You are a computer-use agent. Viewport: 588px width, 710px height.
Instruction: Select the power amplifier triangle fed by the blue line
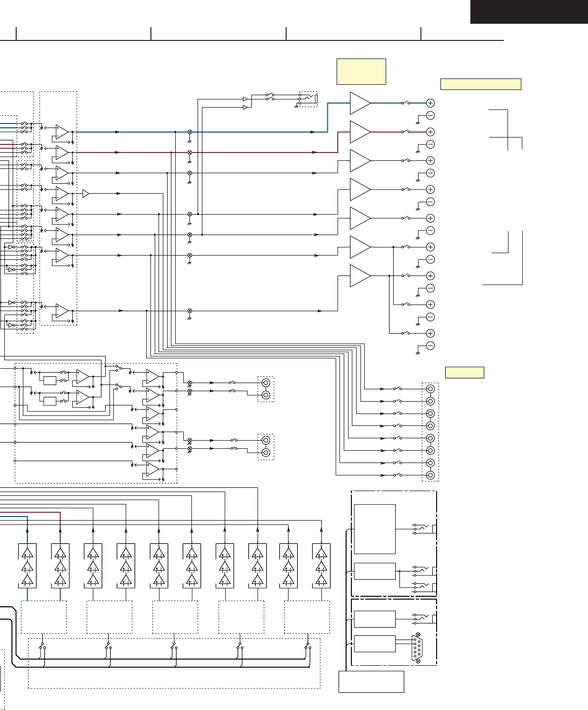360,103
